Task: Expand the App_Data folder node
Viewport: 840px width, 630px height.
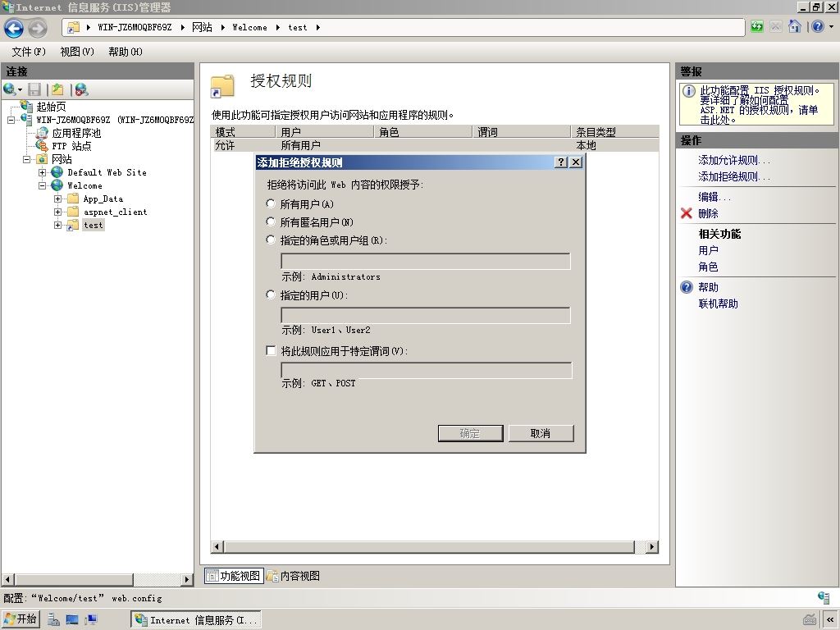Action: pos(57,199)
